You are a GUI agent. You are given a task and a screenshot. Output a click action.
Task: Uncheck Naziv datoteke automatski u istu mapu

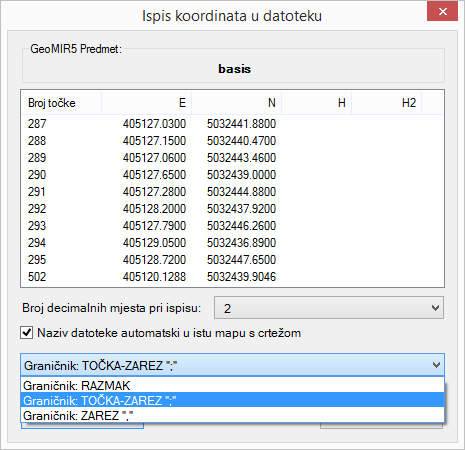coord(27,333)
